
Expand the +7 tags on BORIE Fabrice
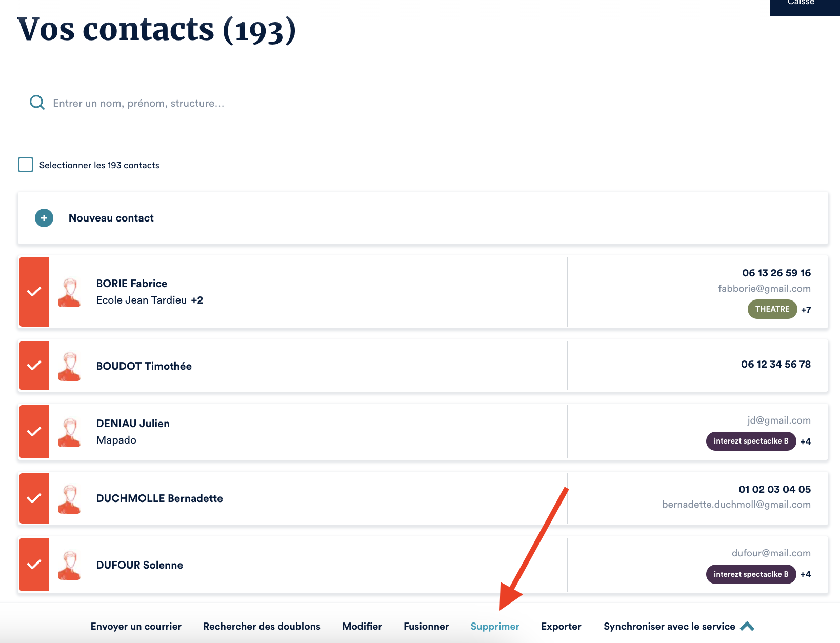[x=806, y=310]
